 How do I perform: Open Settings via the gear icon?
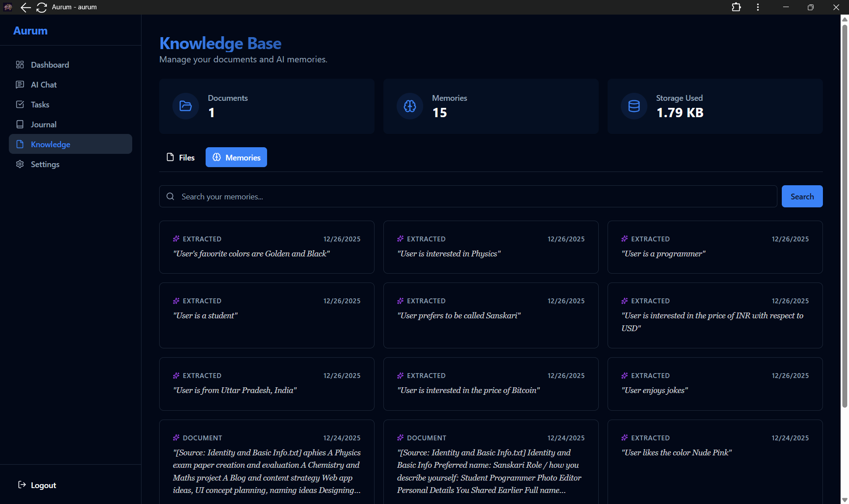click(x=20, y=164)
